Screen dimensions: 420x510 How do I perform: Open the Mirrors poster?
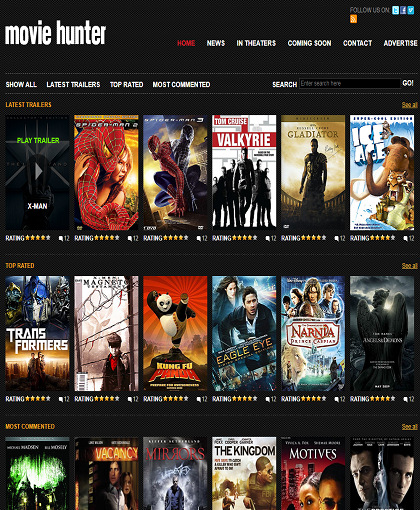[x=175, y=473]
